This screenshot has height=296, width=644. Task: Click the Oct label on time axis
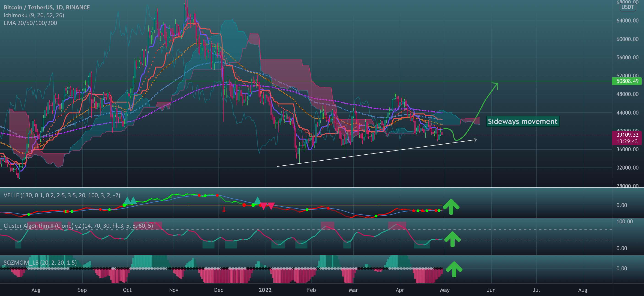point(127,290)
